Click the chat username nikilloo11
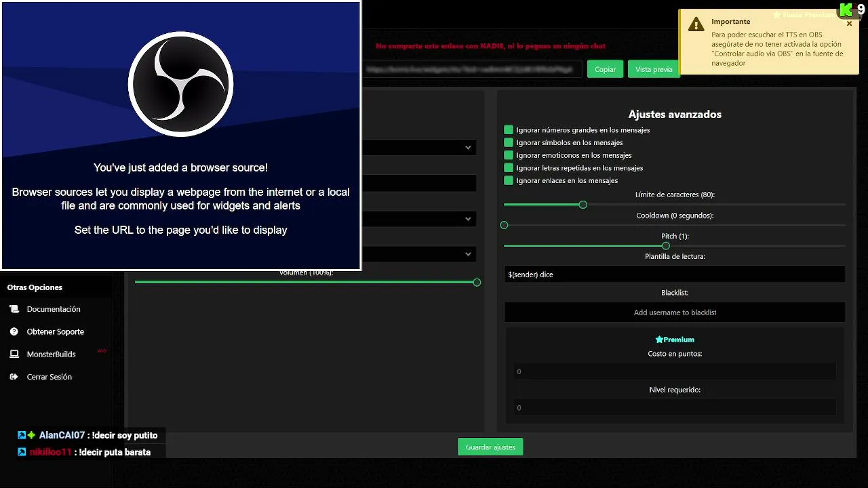868x488 pixels. [50, 452]
